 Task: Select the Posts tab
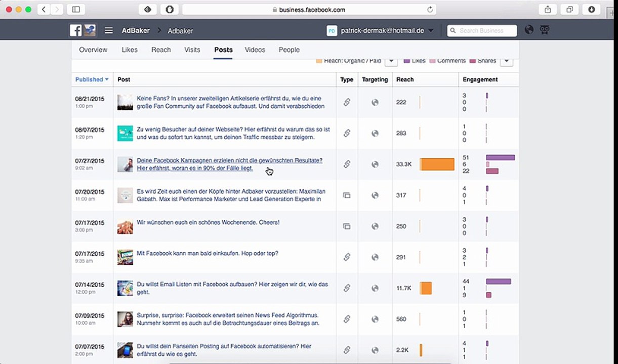tap(223, 50)
